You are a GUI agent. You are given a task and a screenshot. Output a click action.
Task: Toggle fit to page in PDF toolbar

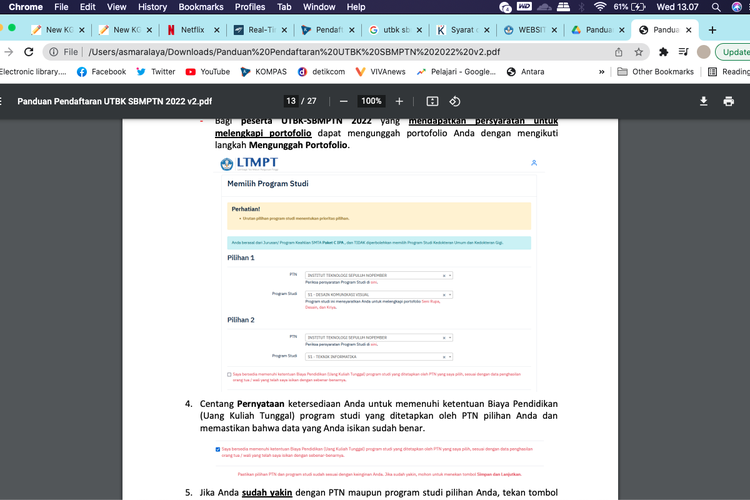tap(432, 101)
